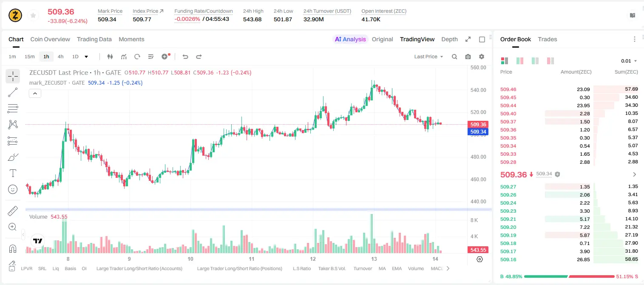
Task: Open the candlestick chart type icon
Action: click(x=110, y=57)
